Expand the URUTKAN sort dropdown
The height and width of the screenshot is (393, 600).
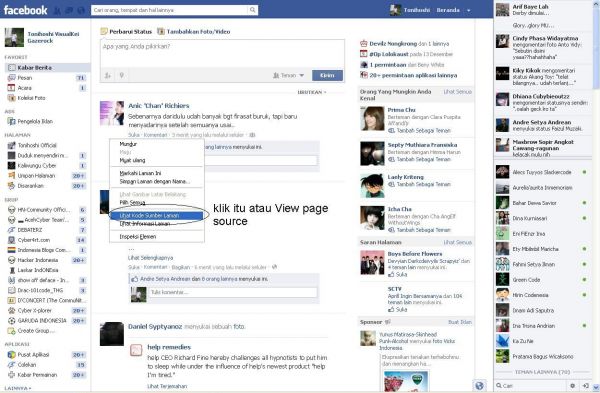pyautogui.click(x=312, y=92)
